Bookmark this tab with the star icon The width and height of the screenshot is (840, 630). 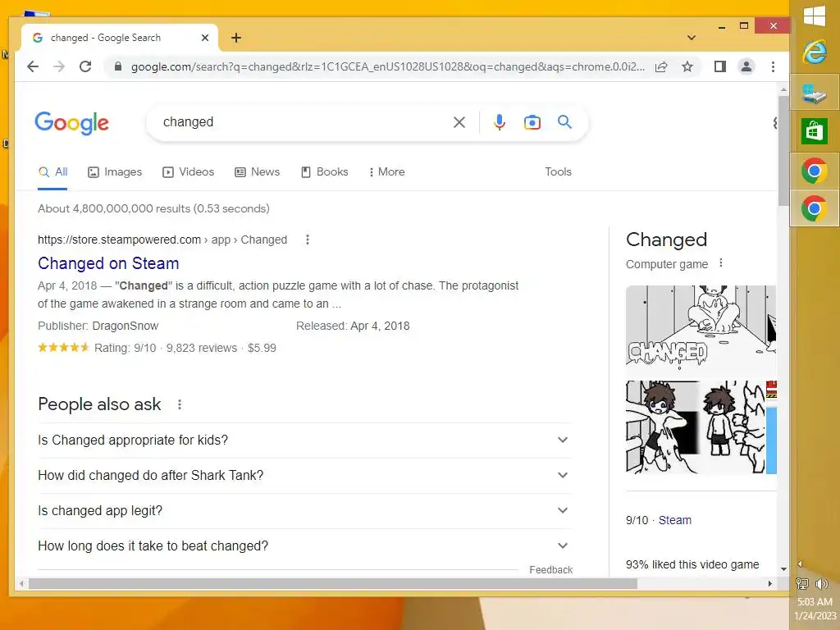click(x=687, y=66)
